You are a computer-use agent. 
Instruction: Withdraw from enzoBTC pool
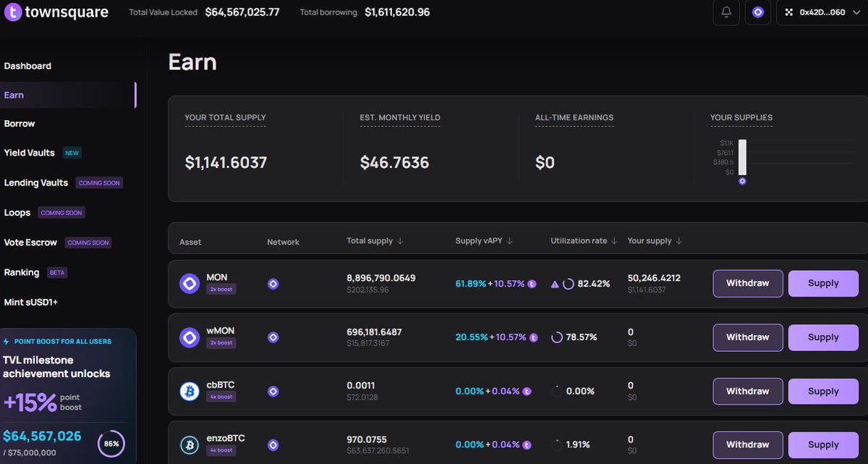coord(748,444)
